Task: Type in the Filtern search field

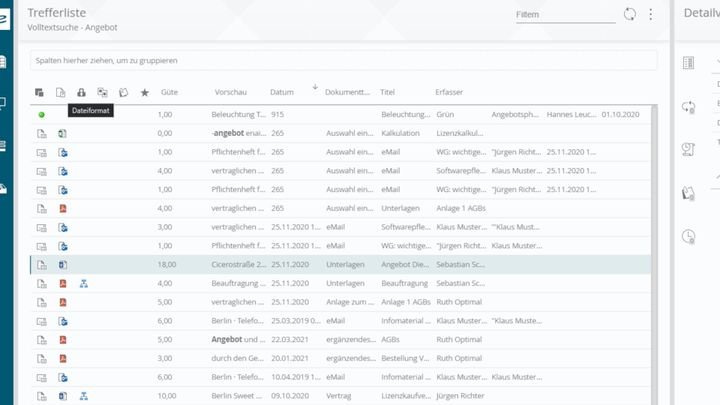Action: 564,15
